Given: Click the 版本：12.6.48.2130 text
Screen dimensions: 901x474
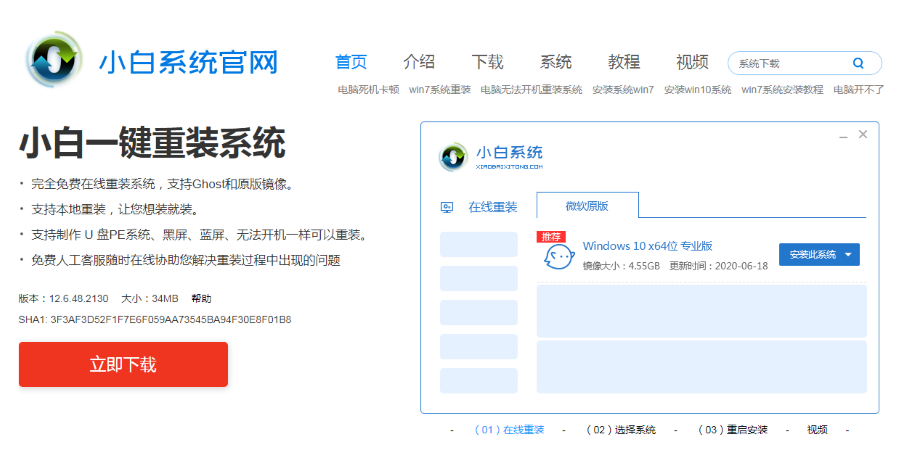Looking at the screenshot, I should pos(63,299).
